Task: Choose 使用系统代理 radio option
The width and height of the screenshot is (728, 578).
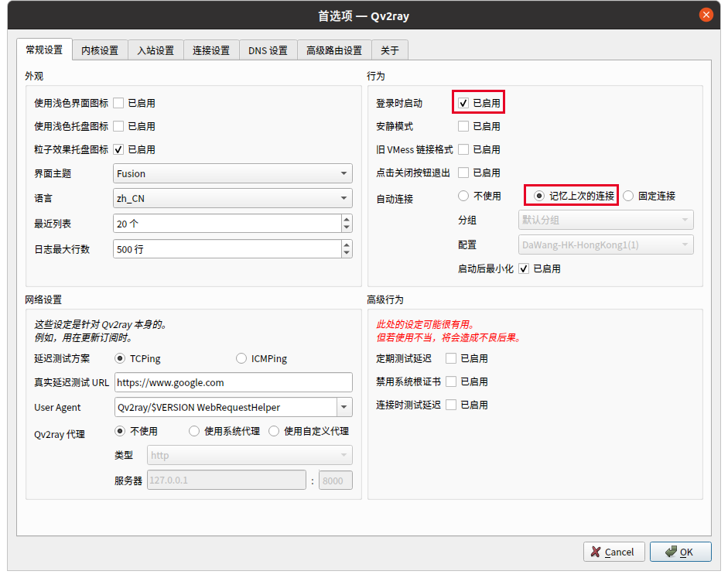Action: coord(194,431)
